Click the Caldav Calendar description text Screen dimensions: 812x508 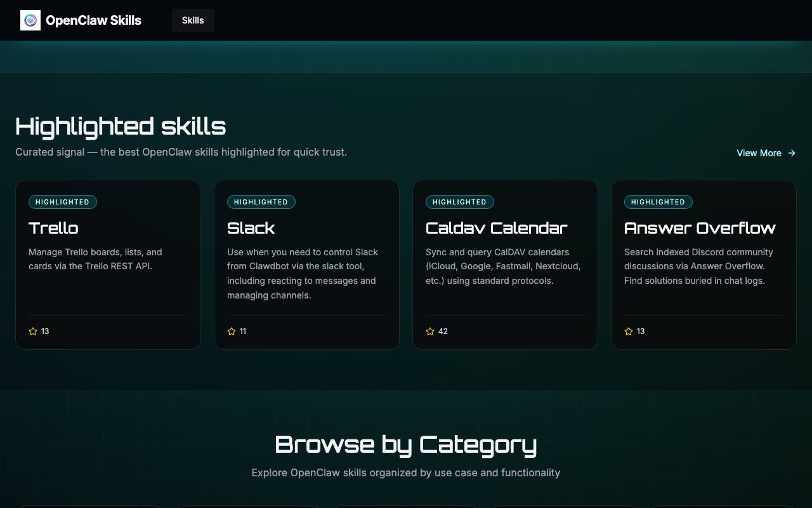tap(503, 267)
